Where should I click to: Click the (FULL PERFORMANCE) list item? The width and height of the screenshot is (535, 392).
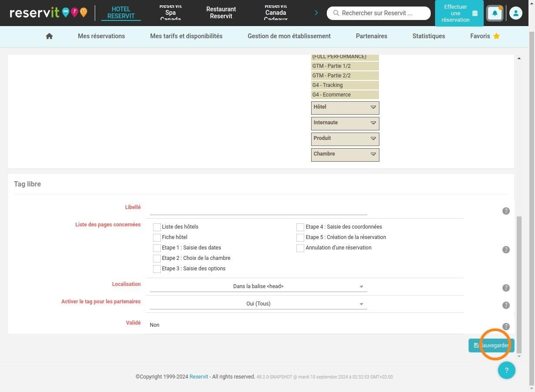point(345,57)
